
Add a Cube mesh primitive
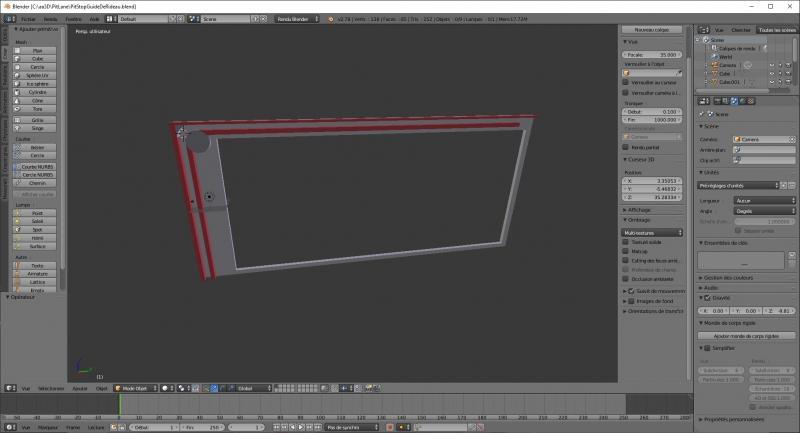coord(37,58)
